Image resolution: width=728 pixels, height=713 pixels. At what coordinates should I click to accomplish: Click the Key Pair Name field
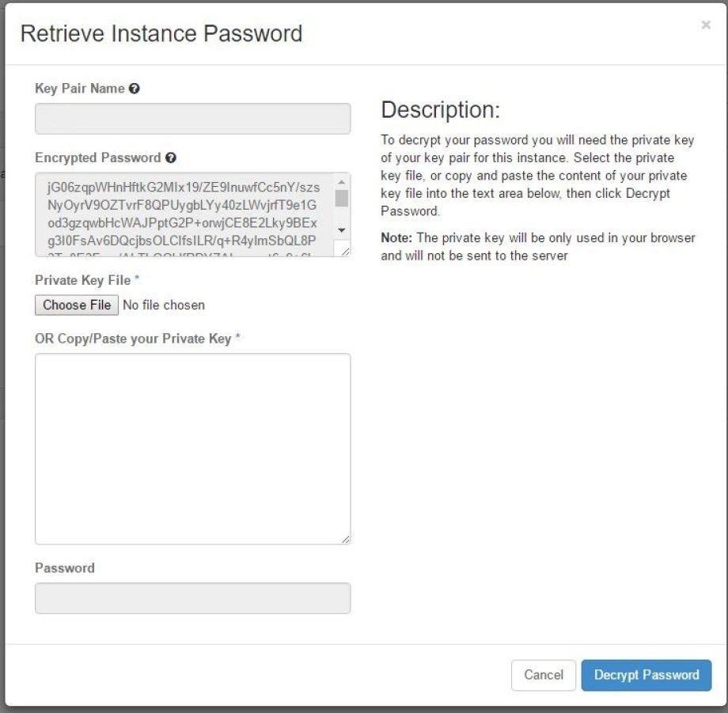pos(192,119)
